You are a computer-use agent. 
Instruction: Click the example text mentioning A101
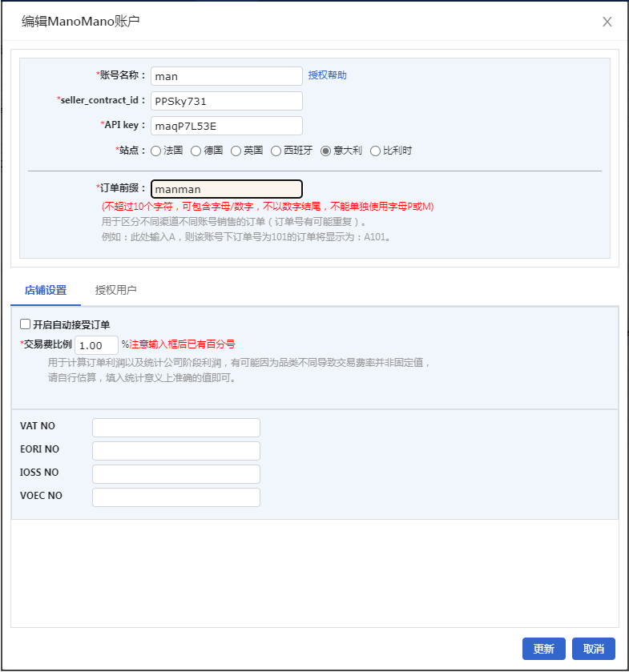coord(246,237)
